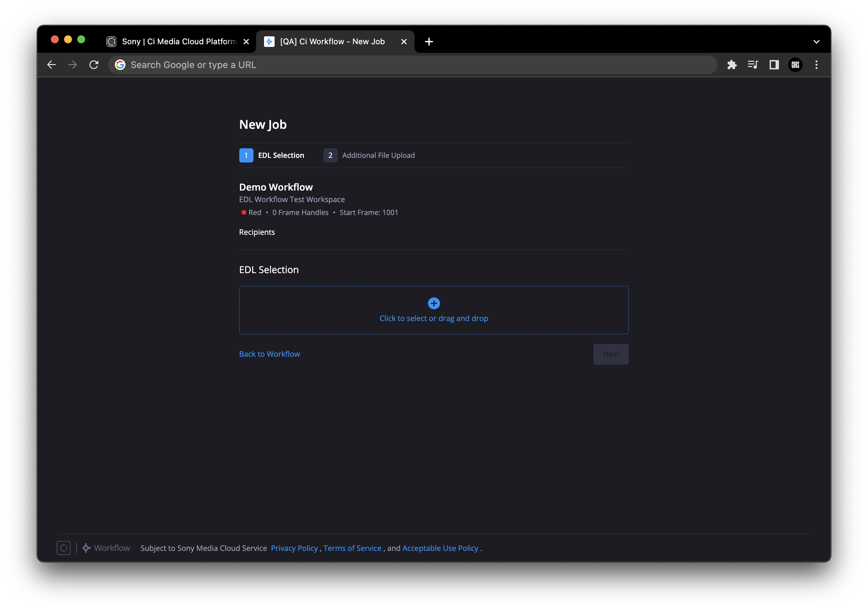Open the media control playlist icon
This screenshot has width=868, height=611.
pos(753,65)
